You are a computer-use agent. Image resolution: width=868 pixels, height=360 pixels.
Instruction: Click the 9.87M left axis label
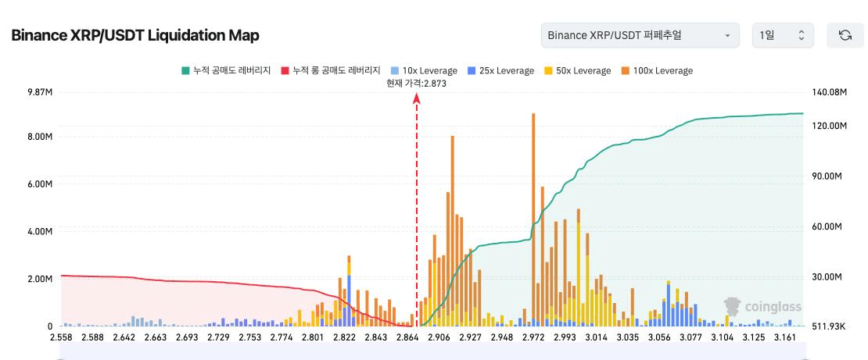[x=39, y=92]
